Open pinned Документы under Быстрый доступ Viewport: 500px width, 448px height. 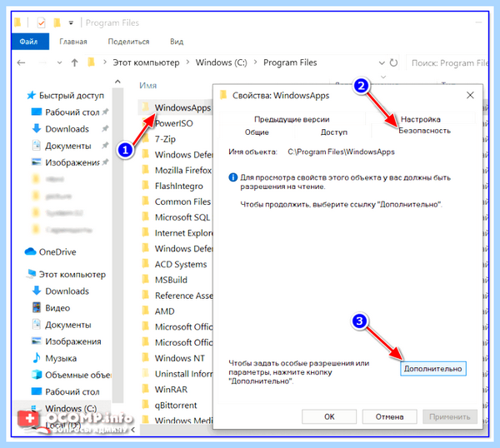70,146
